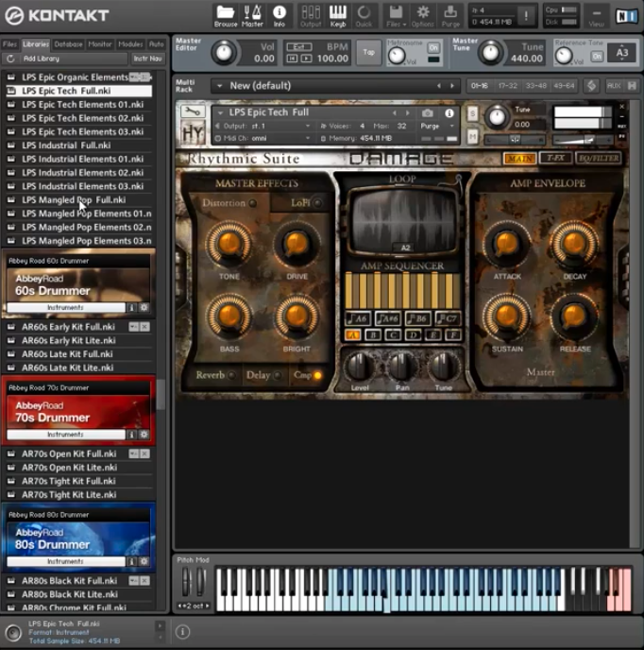Open the 70s Drummer Instruments dropdown
This screenshot has height=650, width=644.
tap(65, 434)
